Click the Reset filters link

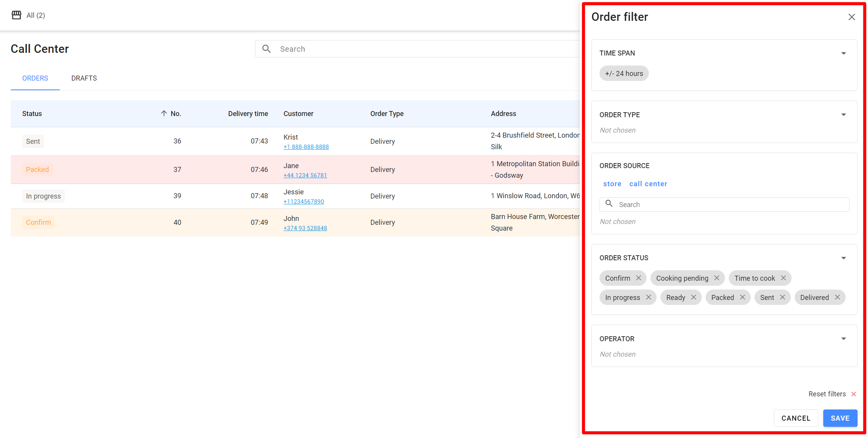point(827,394)
